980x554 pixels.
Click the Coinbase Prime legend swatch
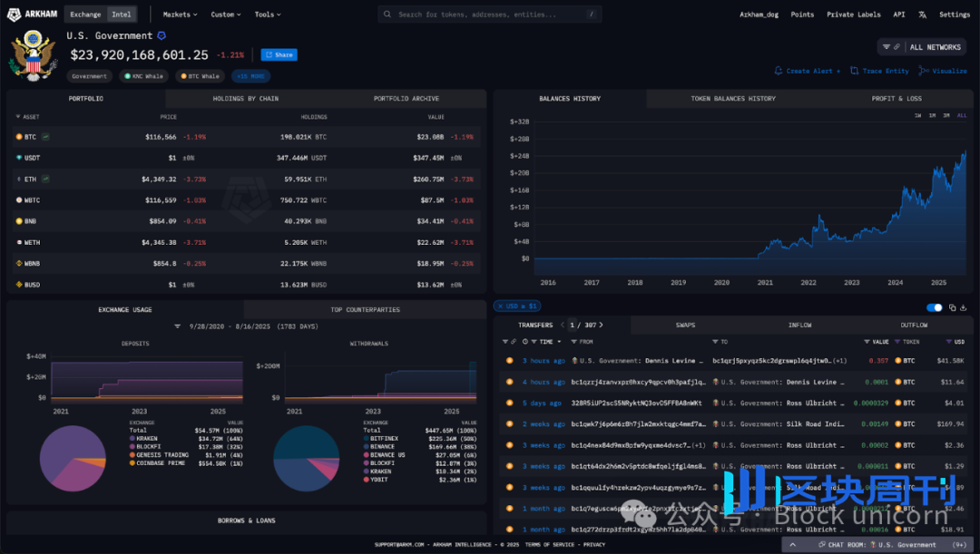132,462
